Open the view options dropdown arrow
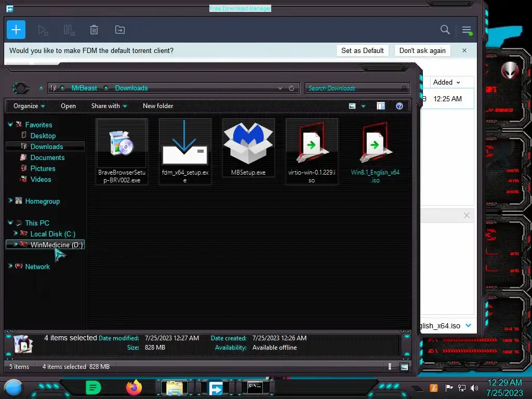The height and width of the screenshot is (399, 532). click(x=363, y=106)
